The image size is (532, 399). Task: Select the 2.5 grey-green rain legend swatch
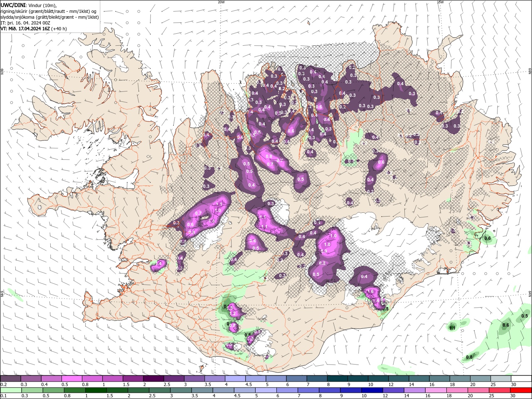pyautogui.click(x=160, y=390)
